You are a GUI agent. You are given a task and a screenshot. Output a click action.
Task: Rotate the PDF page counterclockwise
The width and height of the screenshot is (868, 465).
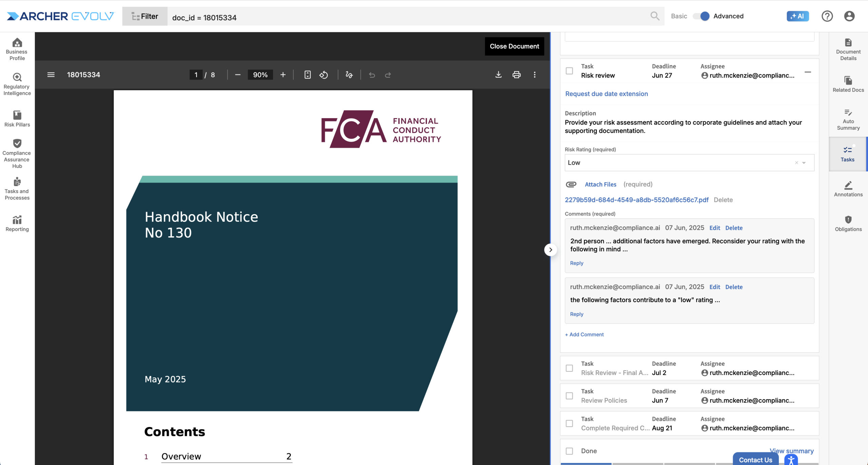pyautogui.click(x=323, y=75)
